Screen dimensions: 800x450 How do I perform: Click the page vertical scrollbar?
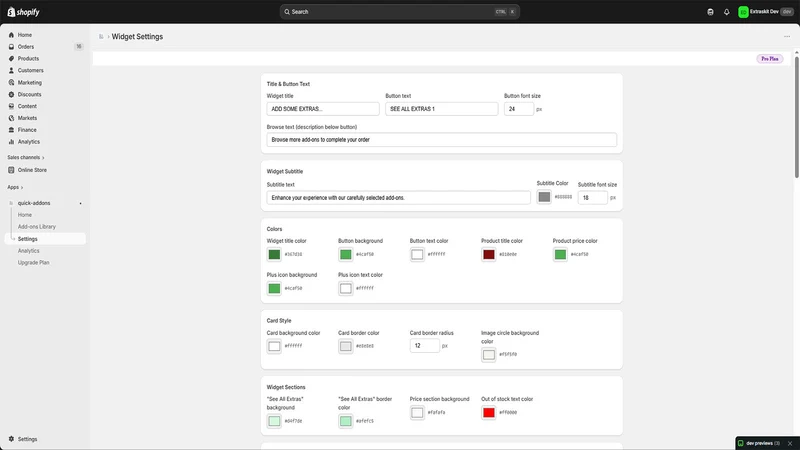(x=796, y=116)
